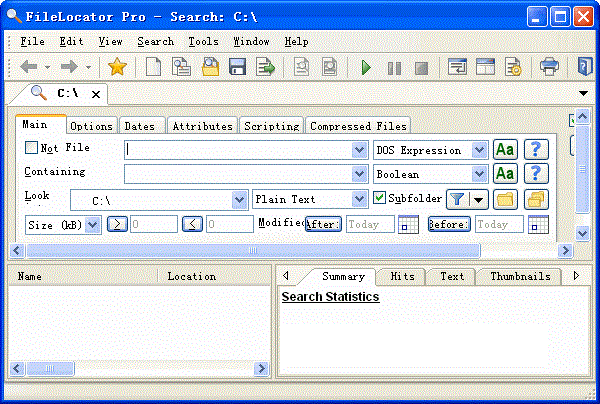This screenshot has width=600, height=404.
Task: Toggle the Before date button
Action: (x=449, y=224)
